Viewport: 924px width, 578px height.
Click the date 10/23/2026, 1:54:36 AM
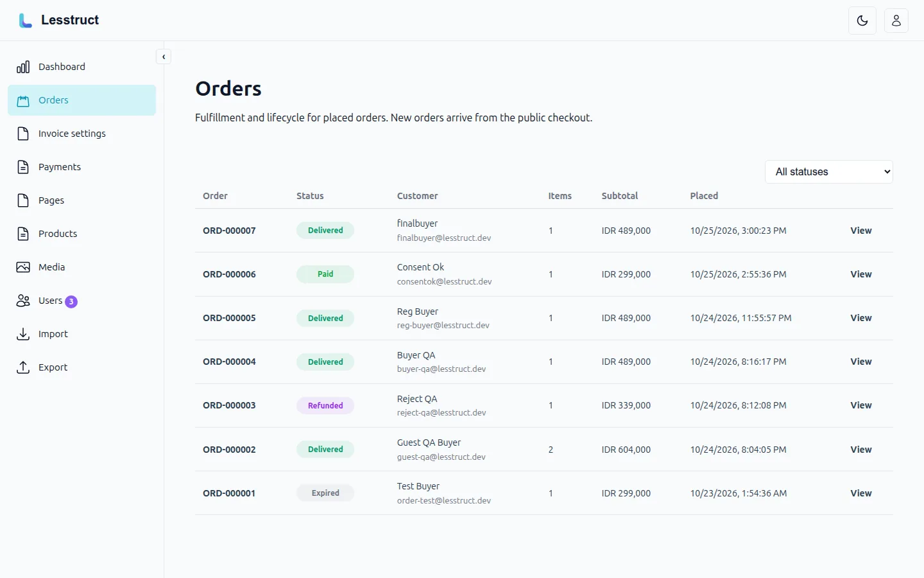click(739, 493)
